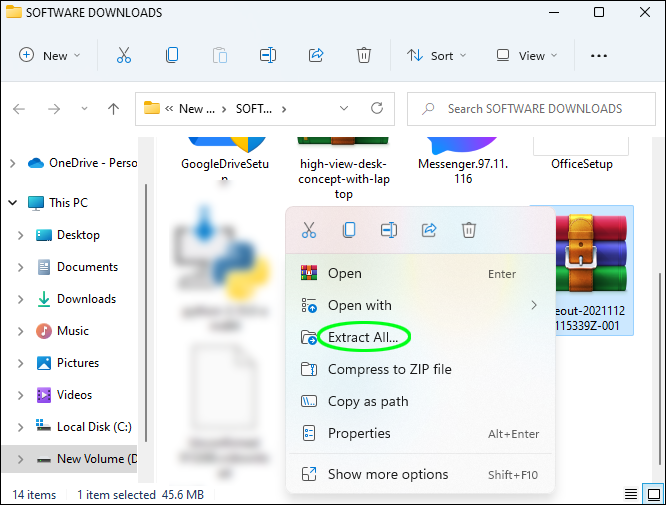Image resolution: width=666 pixels, height=505 pixels.
Task: Choose Open with in context menu
Action: [x=420, y=305]
